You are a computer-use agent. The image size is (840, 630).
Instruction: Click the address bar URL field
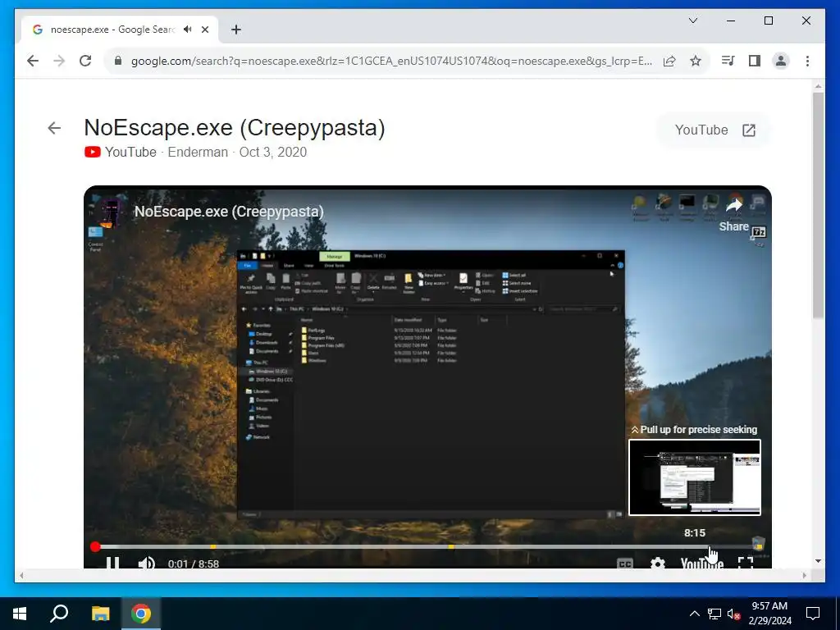tap(391, 61)
